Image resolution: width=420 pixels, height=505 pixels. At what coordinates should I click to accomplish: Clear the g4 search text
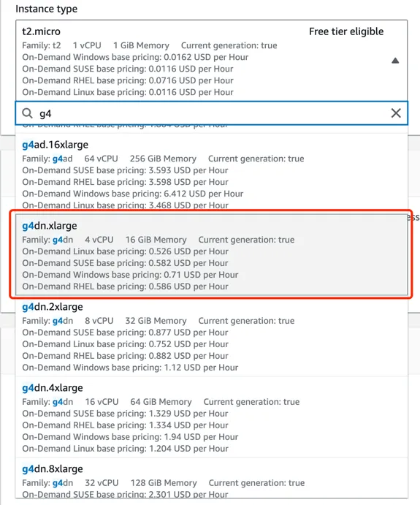coord(396,113)
